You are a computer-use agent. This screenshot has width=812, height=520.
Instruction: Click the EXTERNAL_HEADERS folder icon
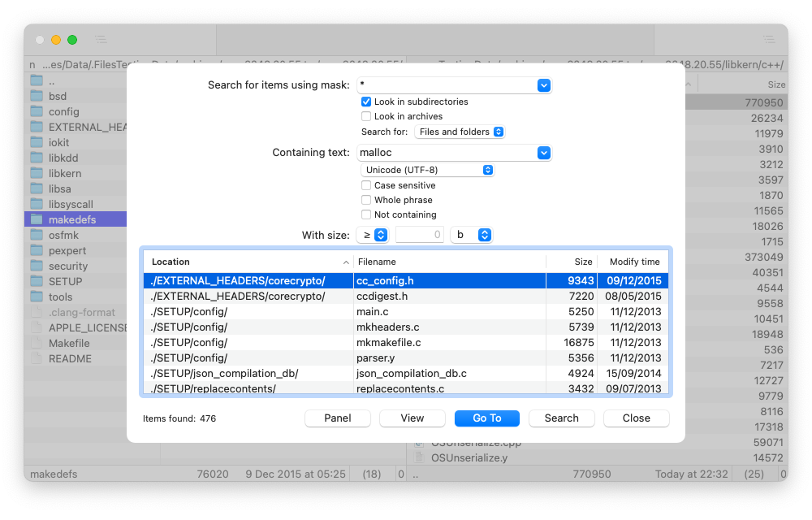pyautogui.click(x=36, y=126)
